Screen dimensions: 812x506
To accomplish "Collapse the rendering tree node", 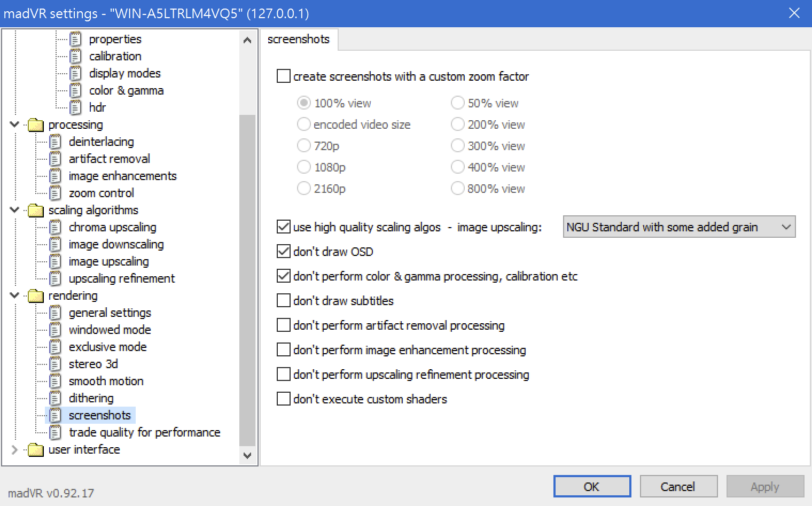I will click(14, 295).
